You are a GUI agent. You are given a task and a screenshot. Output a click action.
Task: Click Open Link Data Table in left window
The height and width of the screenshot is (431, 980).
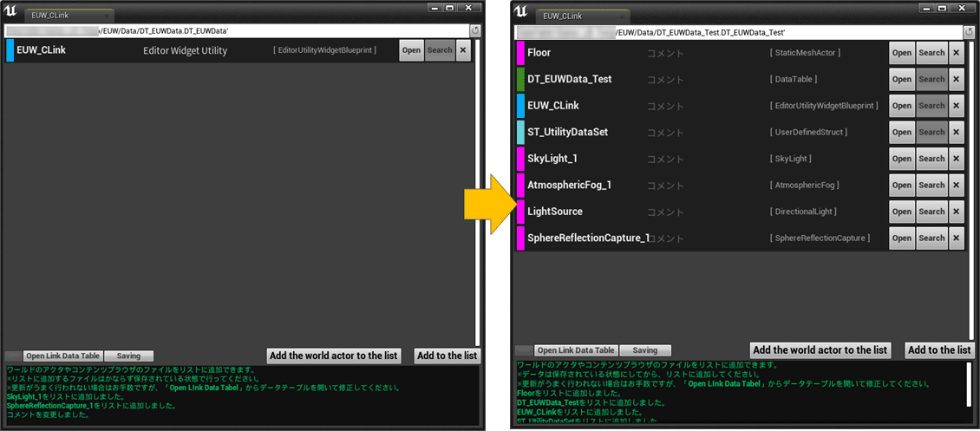[62, 356]
